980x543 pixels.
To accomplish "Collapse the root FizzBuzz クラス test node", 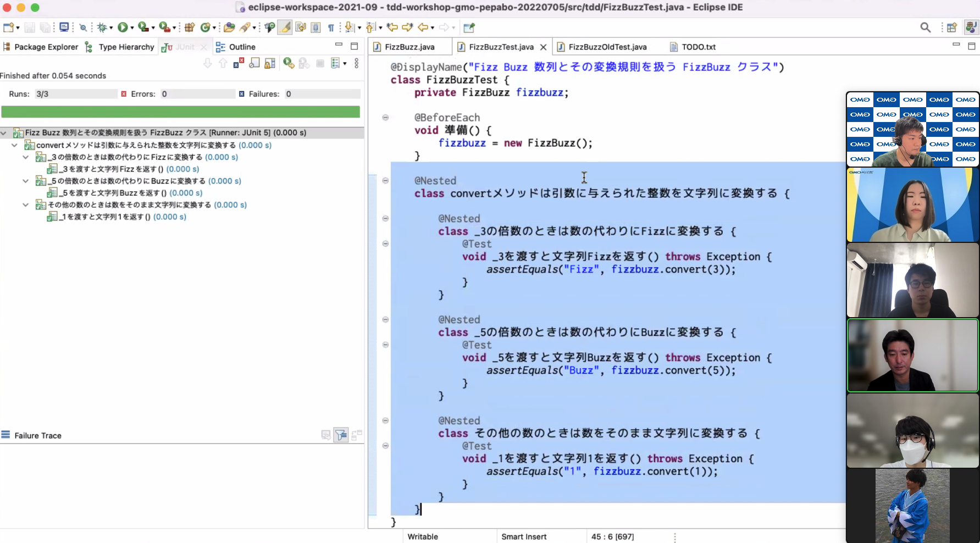I will pos(4,133).
